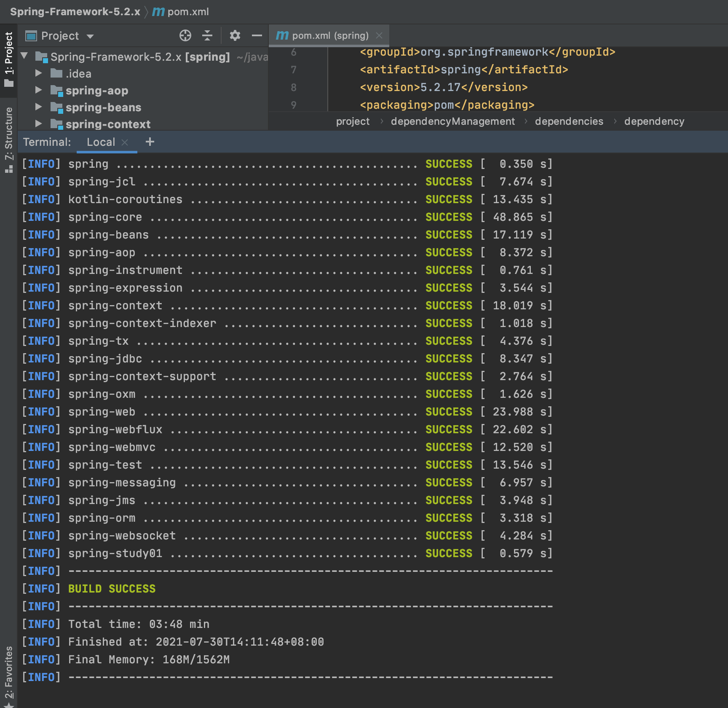Open the Project view dropdown
Image resolution: width=728 pixels, height=708 pixels.
(x=90, y=36)
